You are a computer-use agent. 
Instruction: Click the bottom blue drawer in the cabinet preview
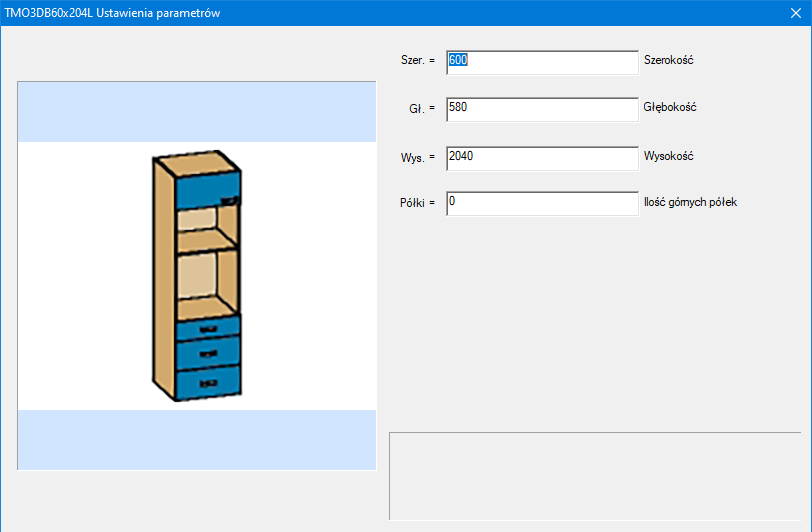(x=208, y=381)
